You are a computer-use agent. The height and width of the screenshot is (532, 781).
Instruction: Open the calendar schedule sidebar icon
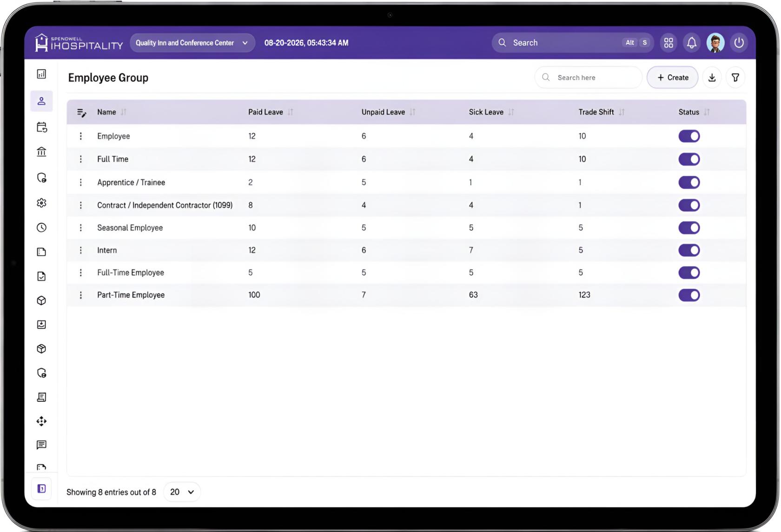(41, 127)
